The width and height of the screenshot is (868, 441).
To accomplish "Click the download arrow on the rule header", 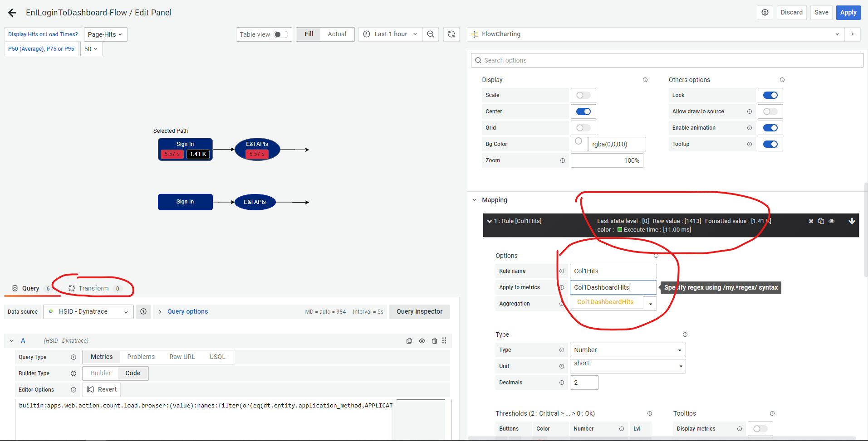I will pos(852,221).
